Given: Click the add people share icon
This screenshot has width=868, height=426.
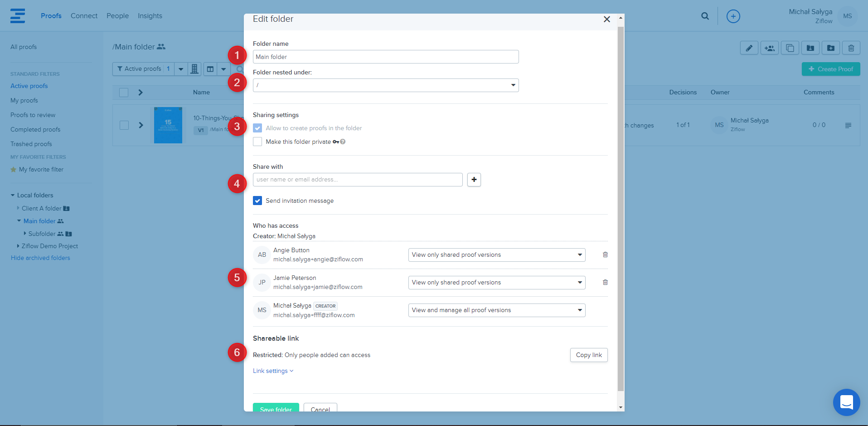Looking at the screenshot, I should 769,48.
